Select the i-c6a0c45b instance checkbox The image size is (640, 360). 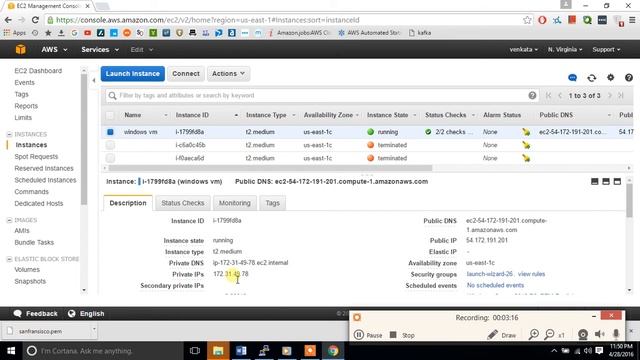(x=110, y=145)
